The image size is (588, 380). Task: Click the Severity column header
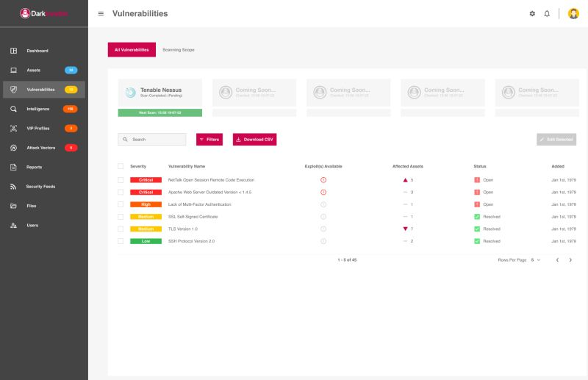tap(138, 166)
